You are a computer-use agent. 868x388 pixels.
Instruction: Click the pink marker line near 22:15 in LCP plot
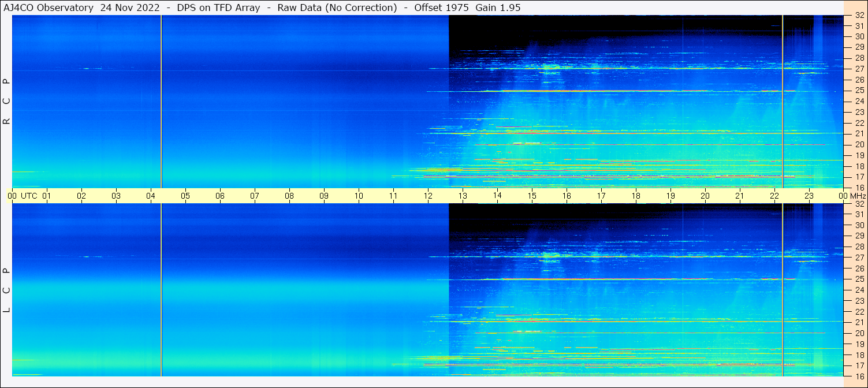click(783, 290)
